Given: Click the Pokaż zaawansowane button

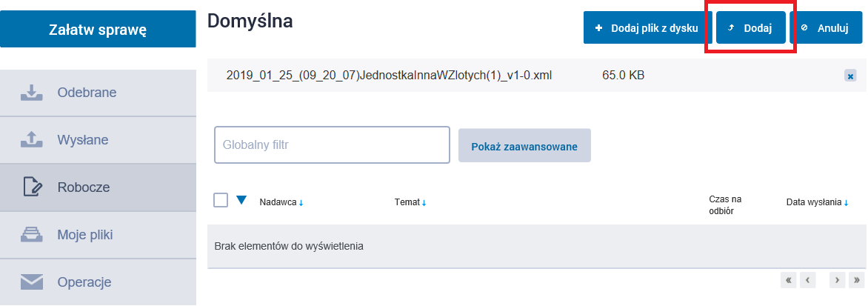Looking at the screenshot, I should (x=524, y=146).
